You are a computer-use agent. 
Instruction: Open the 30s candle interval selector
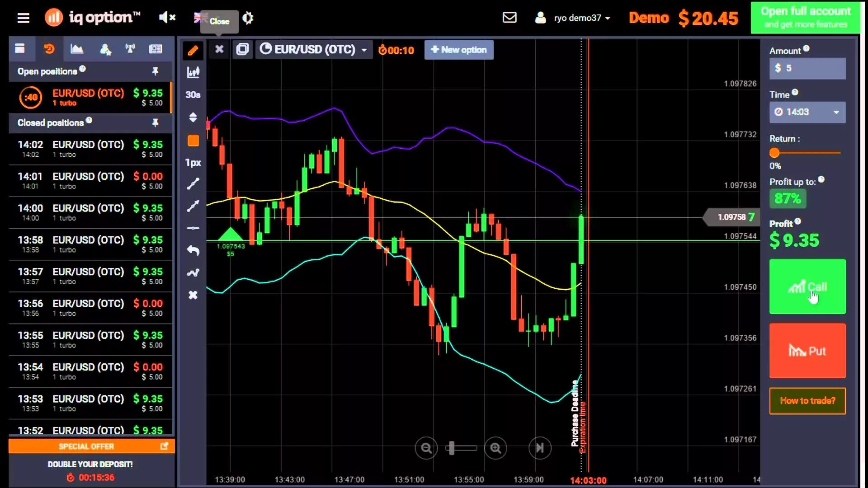193,95
